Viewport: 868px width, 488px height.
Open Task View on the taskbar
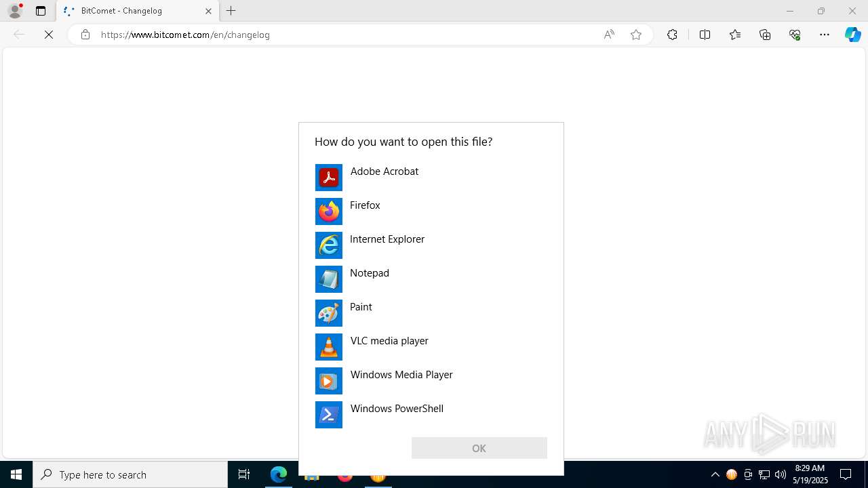(244, 474)
